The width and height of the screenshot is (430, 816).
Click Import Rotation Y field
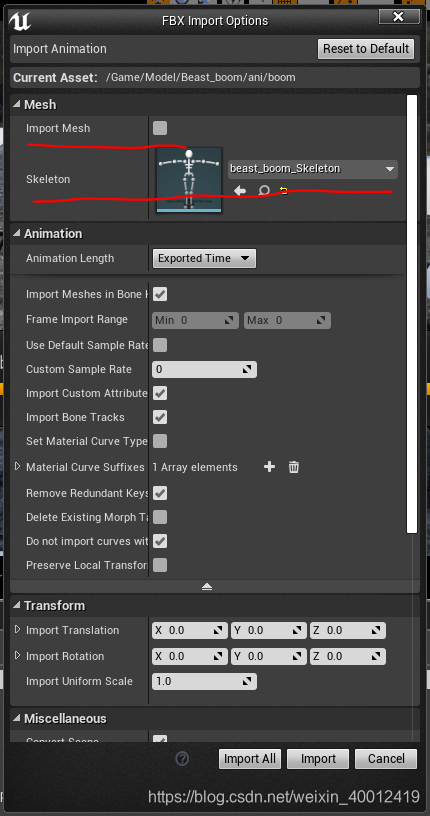click(269, 656)
